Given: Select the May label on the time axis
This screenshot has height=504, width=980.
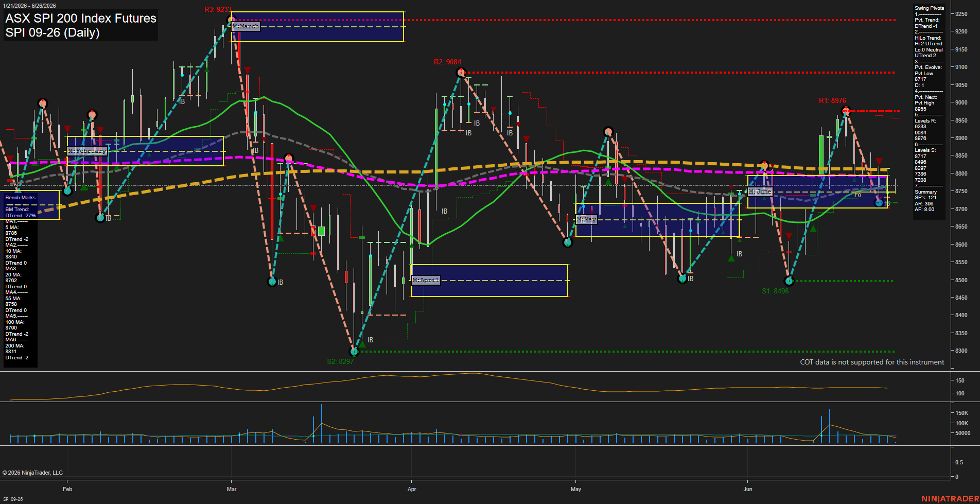Looking at the screenshot, I should [x=575, y=489].
